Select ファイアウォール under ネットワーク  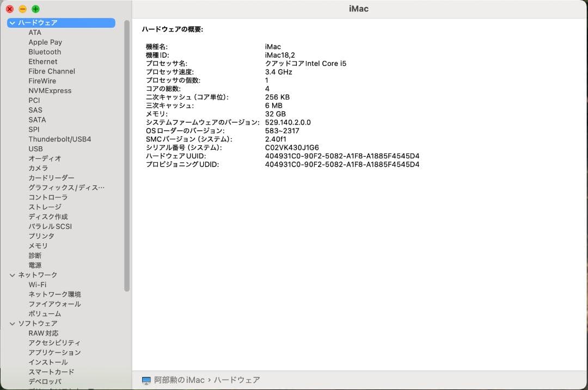[x=54, y=304]
